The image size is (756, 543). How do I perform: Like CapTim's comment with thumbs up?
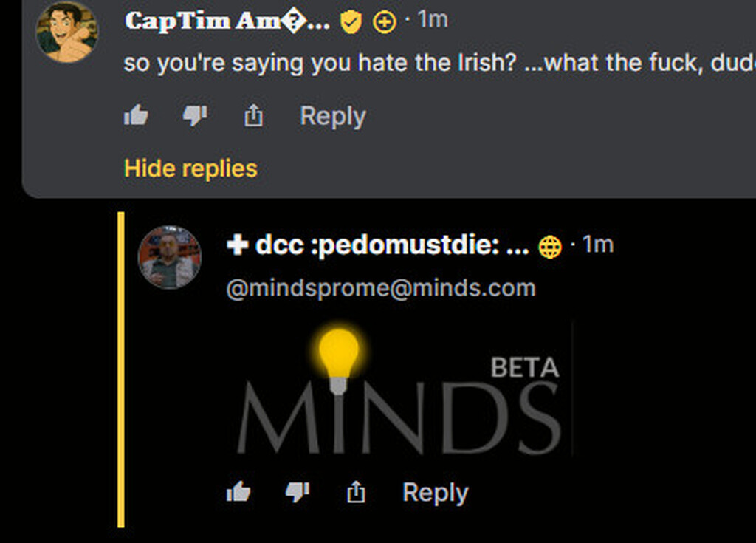(136, 116)
